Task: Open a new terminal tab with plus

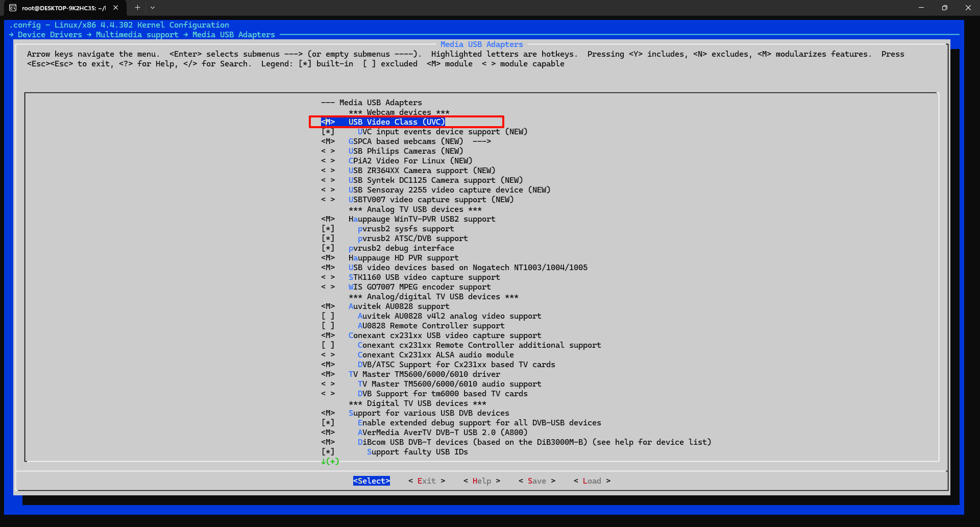Action: click(137, 8)
